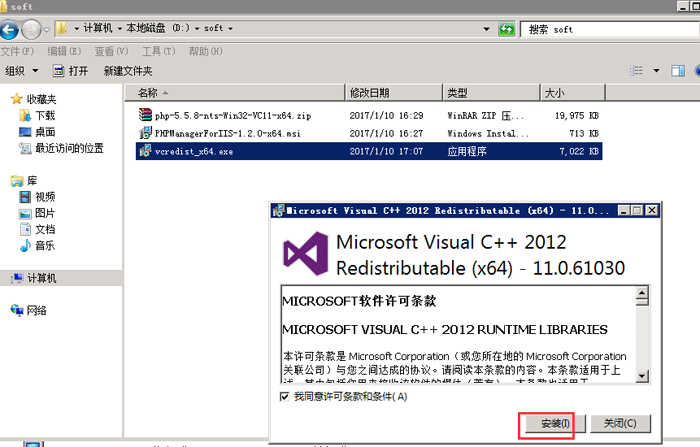Sort by the 类型 column header
Screen dimensions: 700x447
(x=492, y=92)
